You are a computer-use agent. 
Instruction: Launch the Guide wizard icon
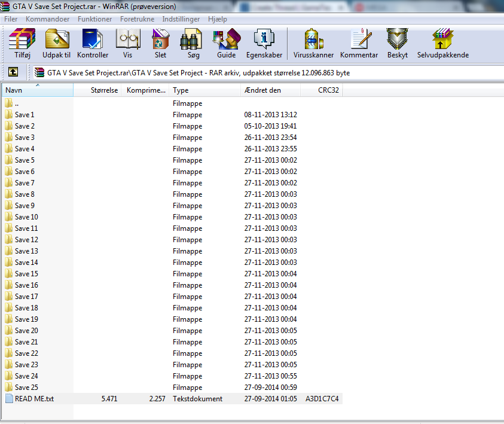click(x=226, y=39)
